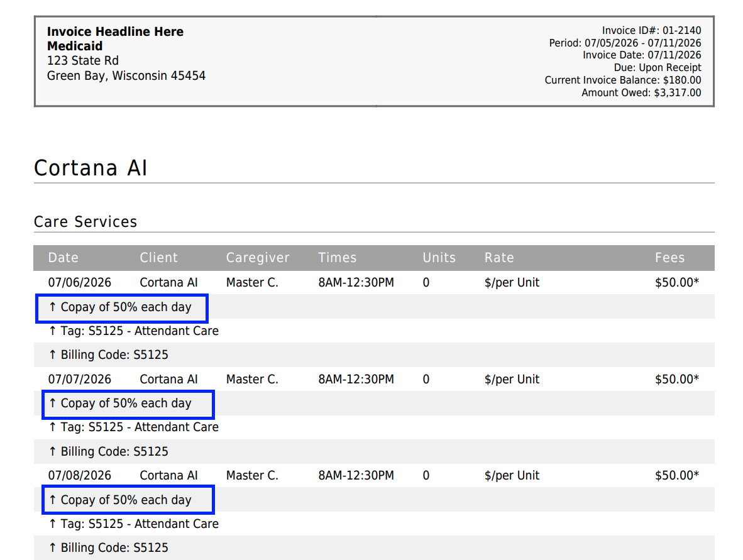Click the Invoice Date: 07/11/2026 line
This screenshot has height=560, width=743.
(x=642, y=55)
